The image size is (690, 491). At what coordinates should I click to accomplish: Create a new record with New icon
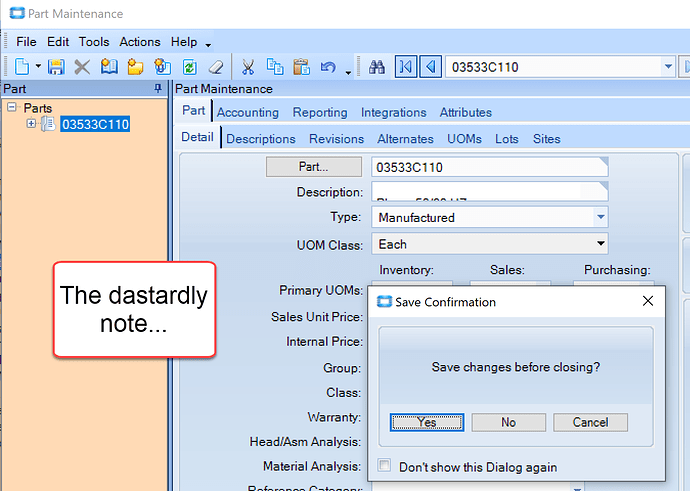point(22,67)
